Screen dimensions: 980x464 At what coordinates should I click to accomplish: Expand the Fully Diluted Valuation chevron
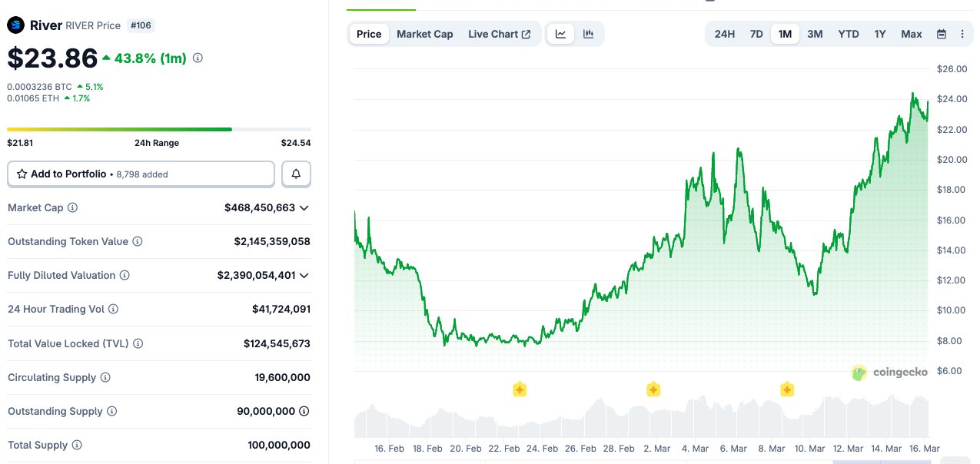point(304,275)
